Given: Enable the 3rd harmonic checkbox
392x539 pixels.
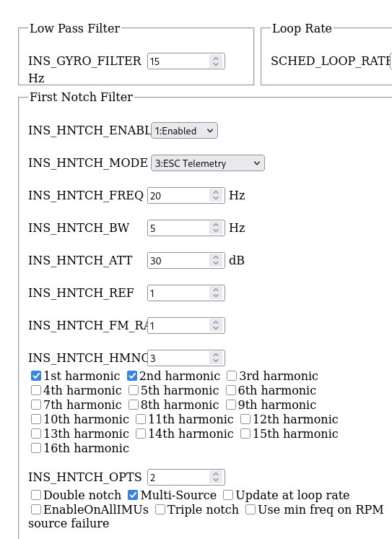Looking at the screenshot, I should click(232, 376).
